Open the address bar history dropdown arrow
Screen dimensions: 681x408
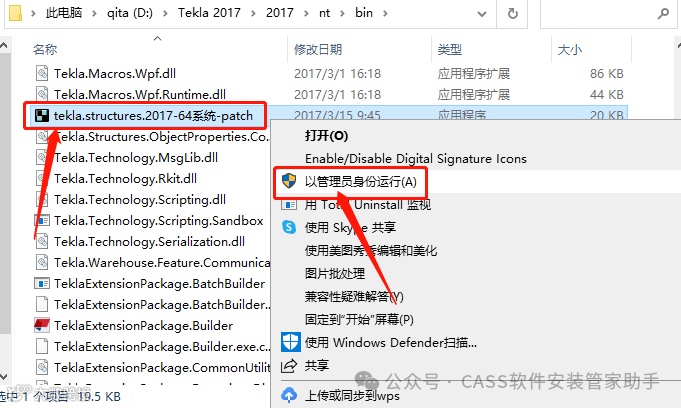point(482,14)
